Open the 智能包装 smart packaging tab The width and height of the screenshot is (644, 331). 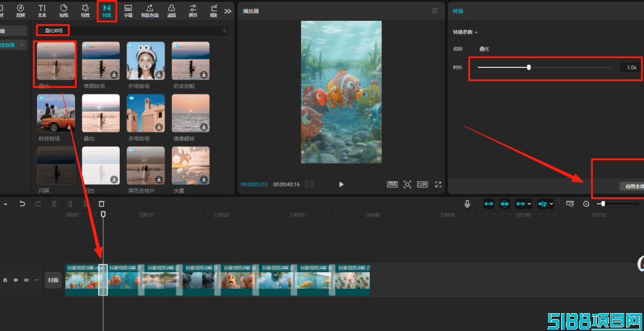(150, 11)
